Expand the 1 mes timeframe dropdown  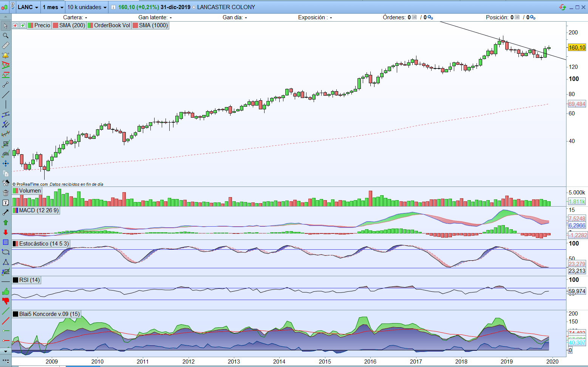click(53, 7)
